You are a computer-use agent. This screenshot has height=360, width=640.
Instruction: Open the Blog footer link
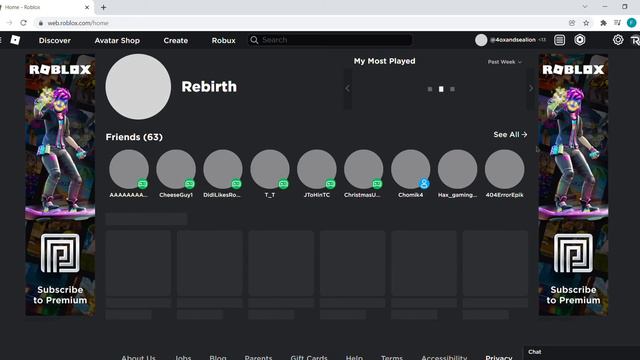[218, 357]
